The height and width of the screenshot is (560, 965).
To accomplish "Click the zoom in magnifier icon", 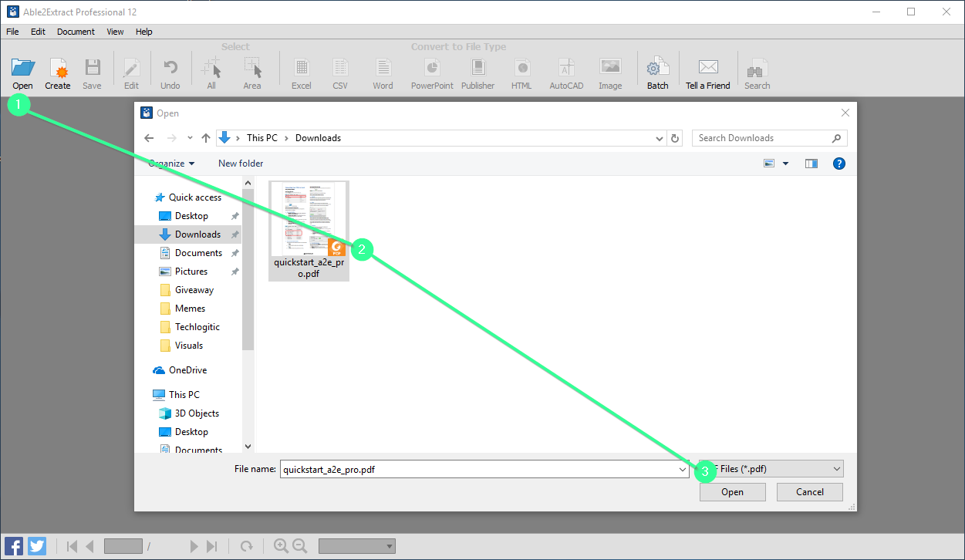I will (282, 546).
